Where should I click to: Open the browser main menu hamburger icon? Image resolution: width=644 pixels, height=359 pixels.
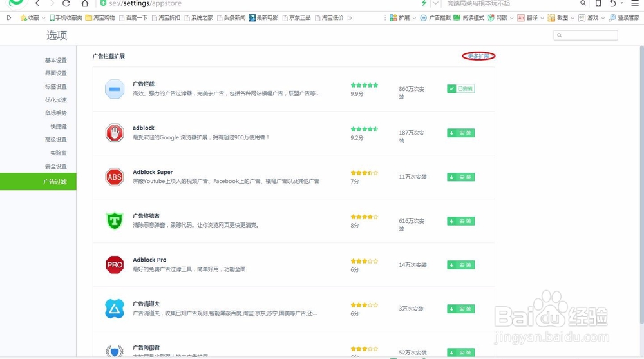[635, 3]
